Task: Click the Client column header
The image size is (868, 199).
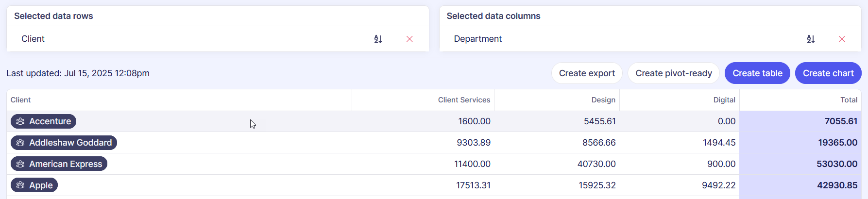Action: point(21,100)
